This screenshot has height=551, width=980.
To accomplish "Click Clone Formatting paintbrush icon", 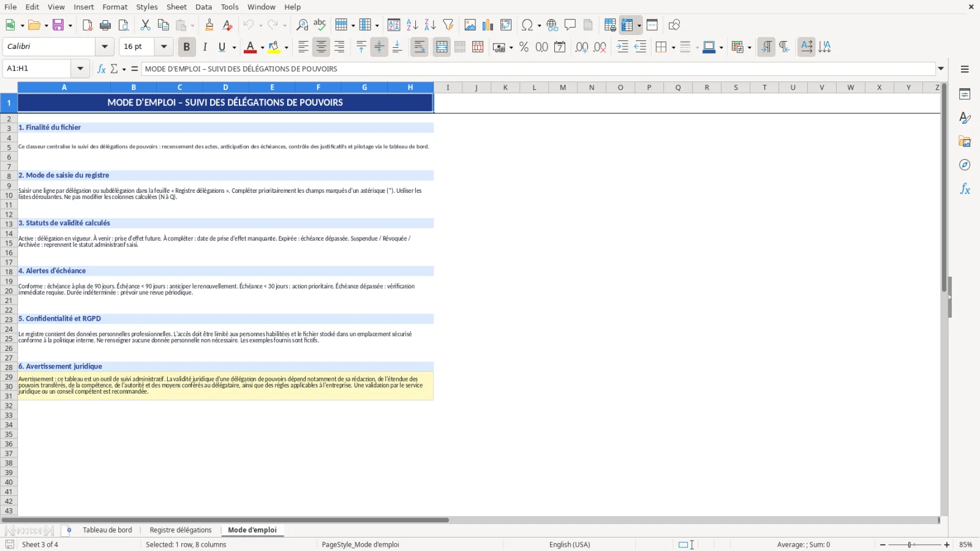I will click(x=209, y=25).
